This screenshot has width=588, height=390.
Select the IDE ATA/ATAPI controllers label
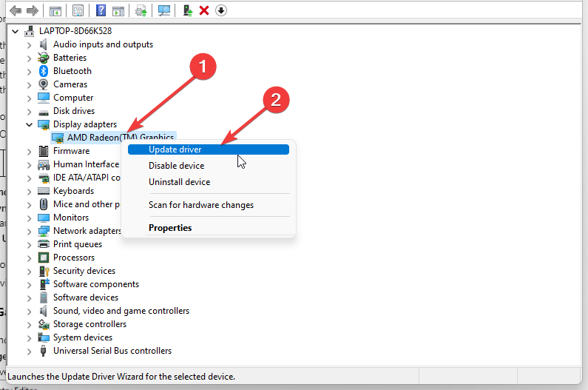(87, 178)
